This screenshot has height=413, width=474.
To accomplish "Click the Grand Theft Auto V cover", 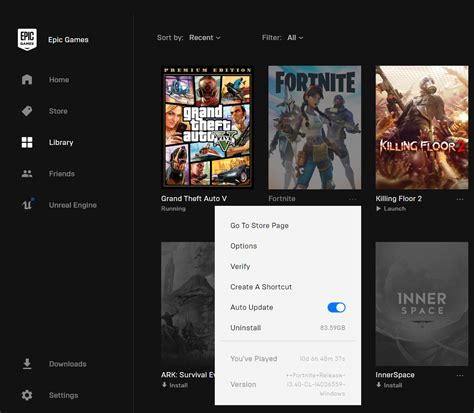I will click(207, 127).
